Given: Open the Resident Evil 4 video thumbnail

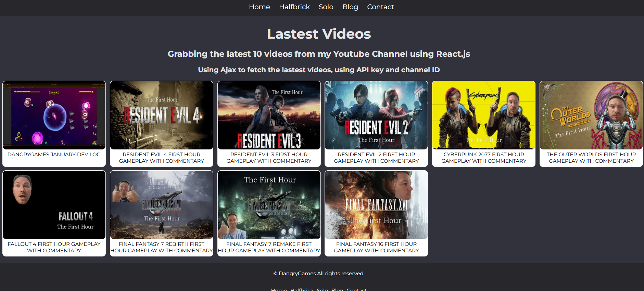Looking at the screenshot, I should (162, 115).
